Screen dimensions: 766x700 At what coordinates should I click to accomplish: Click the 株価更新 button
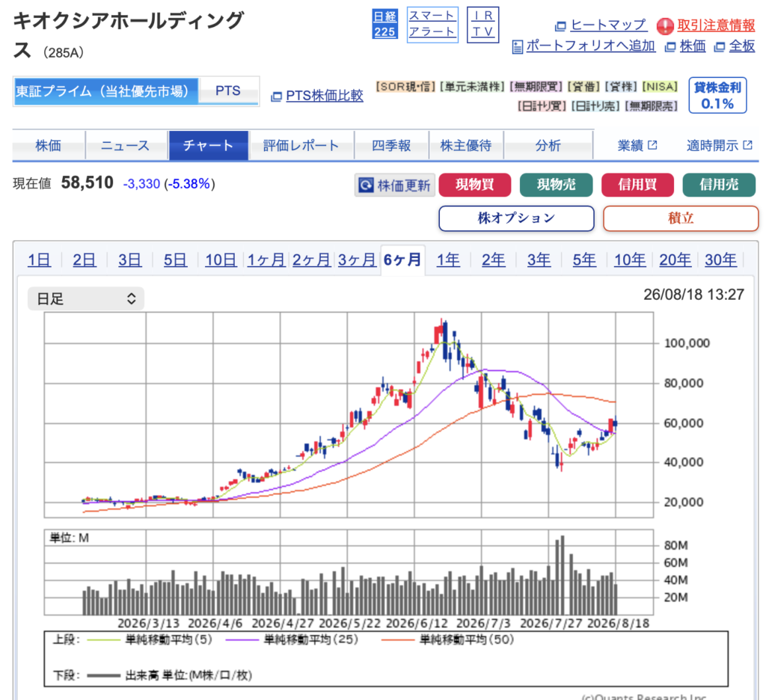(395, 185)
